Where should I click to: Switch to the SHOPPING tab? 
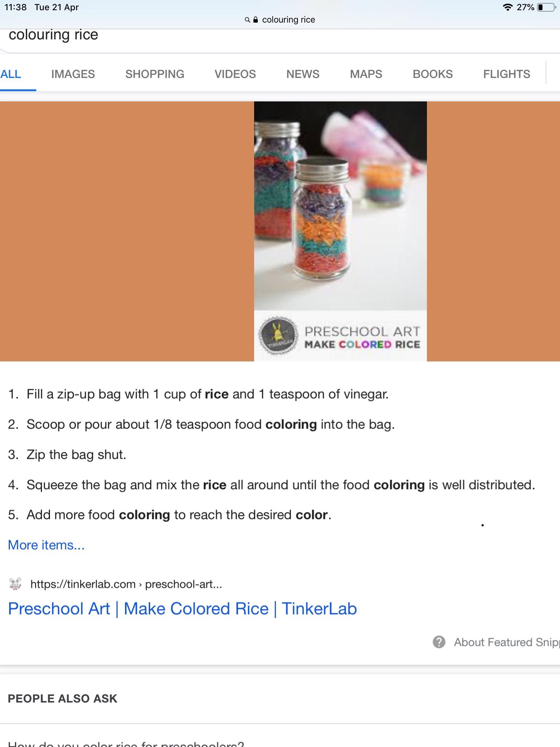pos(155,74)
